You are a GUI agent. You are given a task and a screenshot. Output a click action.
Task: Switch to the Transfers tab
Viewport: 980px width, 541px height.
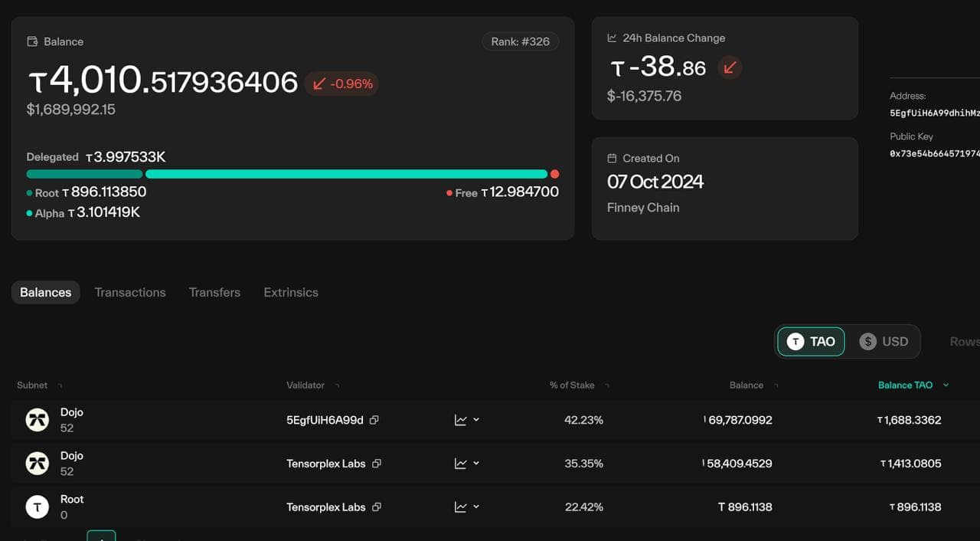pyautogui.click(x=214, y=293)
